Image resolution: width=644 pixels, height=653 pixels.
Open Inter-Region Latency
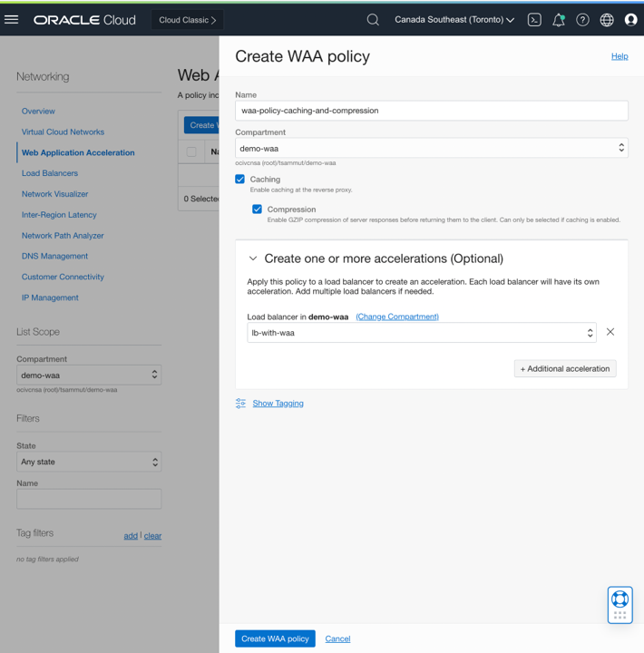point(59,215)
